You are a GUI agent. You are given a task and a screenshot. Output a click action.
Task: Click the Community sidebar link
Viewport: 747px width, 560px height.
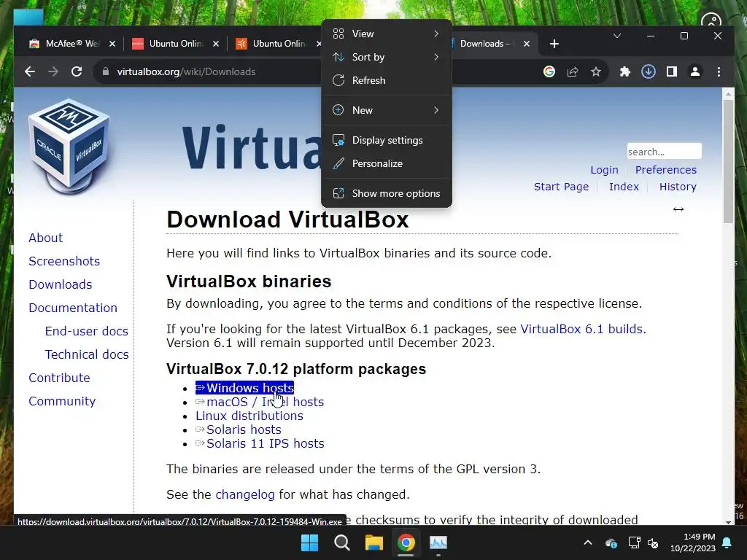pyautogui.click(x=62, y=401)
